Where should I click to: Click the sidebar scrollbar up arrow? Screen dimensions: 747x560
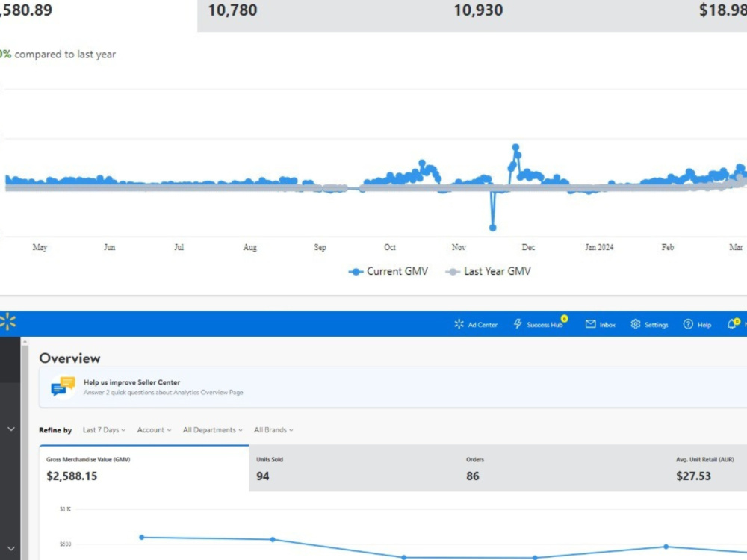(25, 342)
